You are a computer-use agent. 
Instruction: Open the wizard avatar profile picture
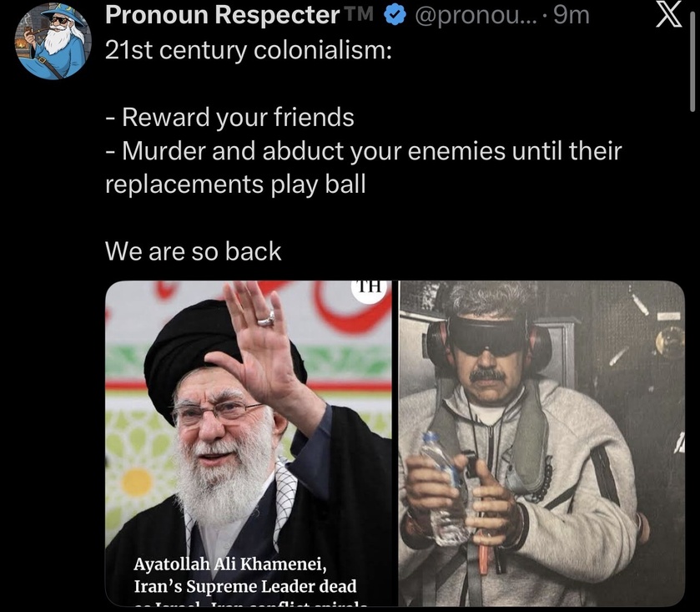[x=53, y=41]
